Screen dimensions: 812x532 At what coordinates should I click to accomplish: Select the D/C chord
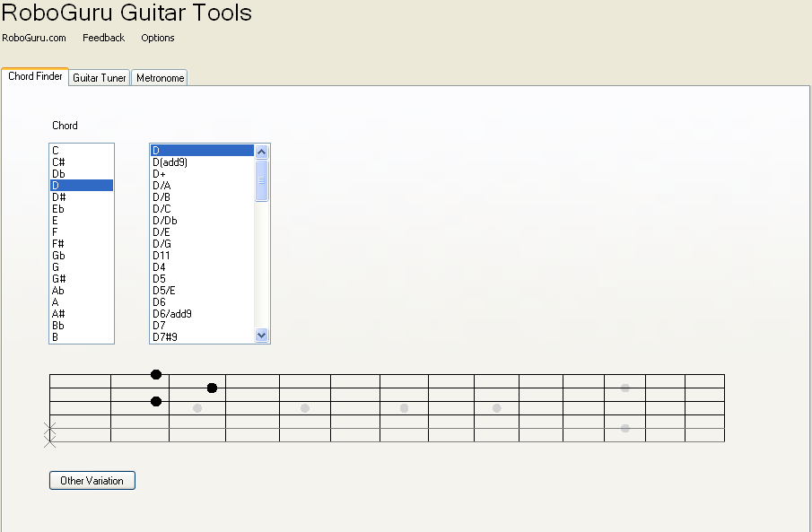(x=203, y=209)
